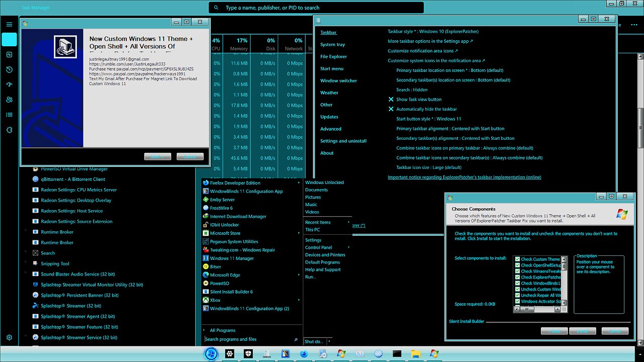
Task: Open Task Manager hamburger navigation menu
Action: tap(9, 24)
